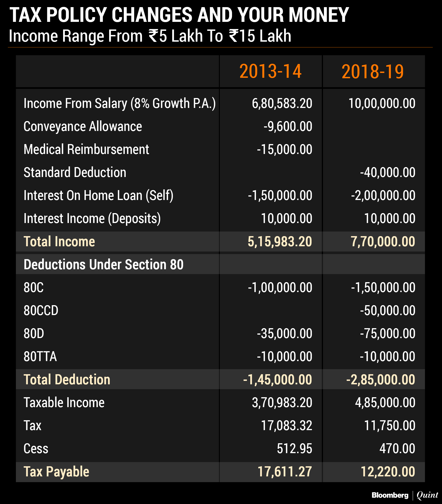Viewport: 442px width, 504px height.
Task: Click 12,220.00 tax payable value
Action: 388,472
